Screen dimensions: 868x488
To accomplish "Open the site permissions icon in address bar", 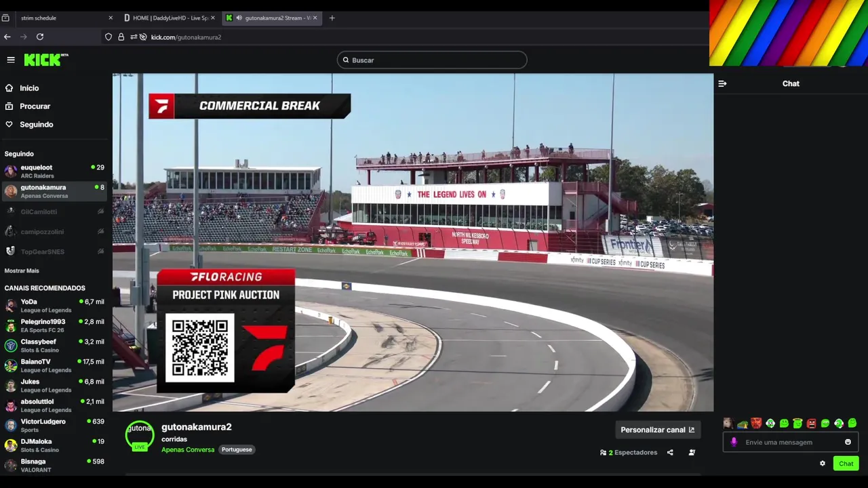I will click(x=134, y=37).
